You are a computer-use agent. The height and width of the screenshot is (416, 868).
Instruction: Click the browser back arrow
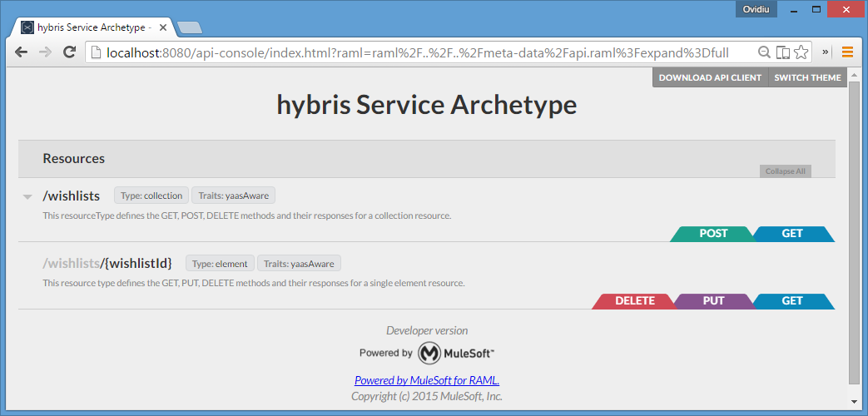coord(21,52)
